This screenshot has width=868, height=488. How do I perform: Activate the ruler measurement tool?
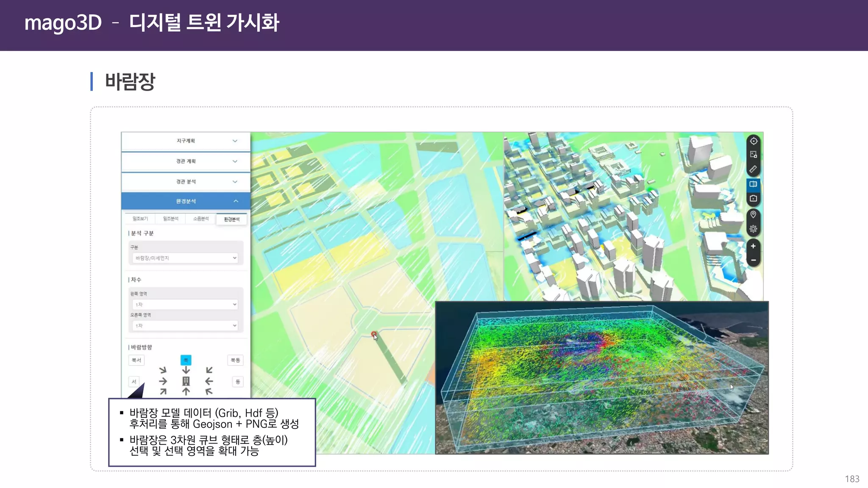pyautogui.click(x=753, y=169)
